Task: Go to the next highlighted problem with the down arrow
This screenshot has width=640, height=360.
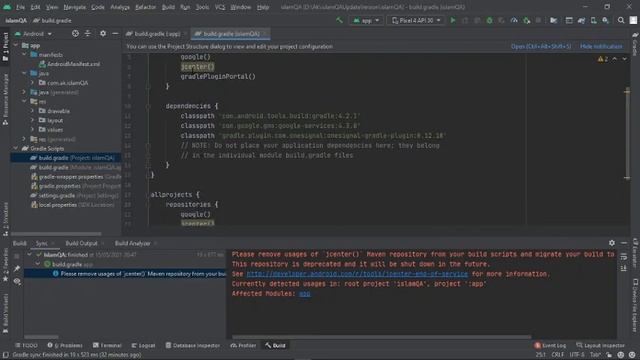Action: pos(624,59)
